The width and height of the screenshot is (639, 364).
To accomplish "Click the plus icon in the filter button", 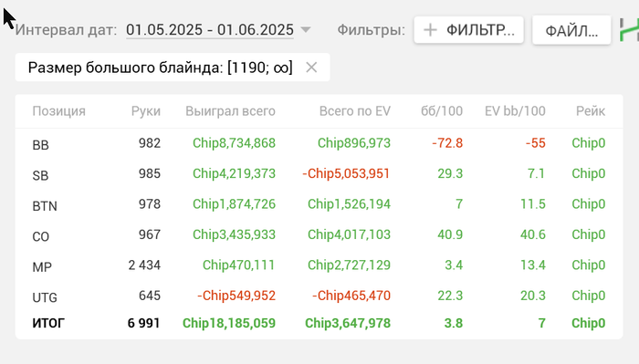I will [x=430, y=30].
